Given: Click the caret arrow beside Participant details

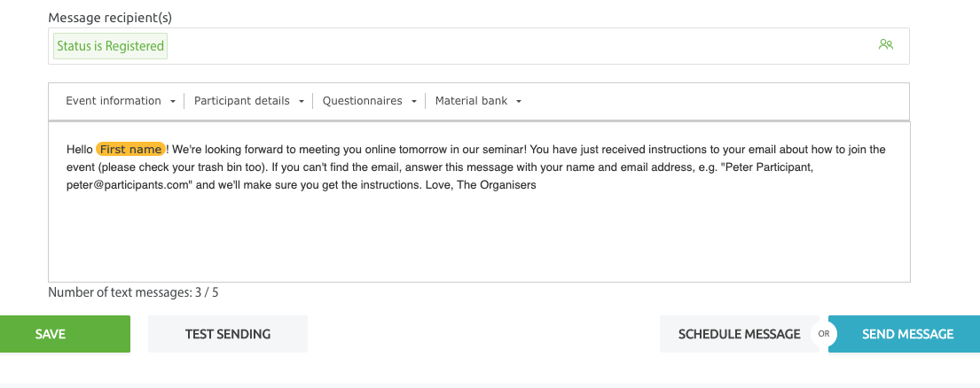Looking at the screenshot, I should click(x=302, y=102).
